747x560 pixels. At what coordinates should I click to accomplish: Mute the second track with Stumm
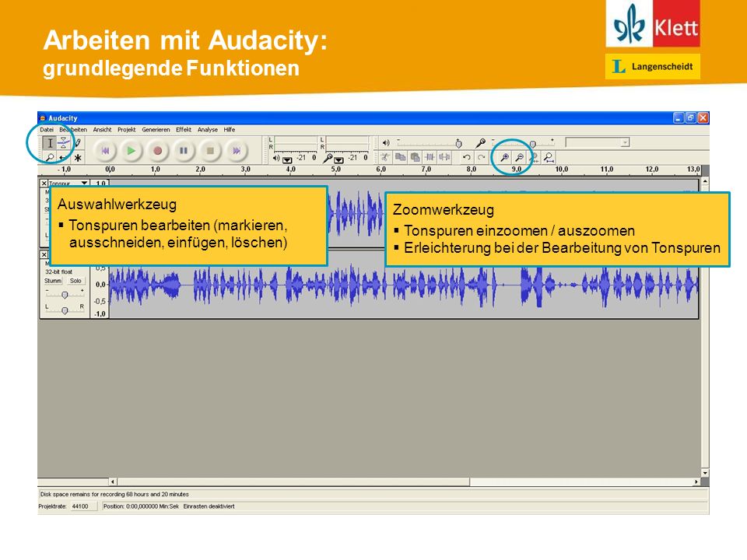[53, 281]
